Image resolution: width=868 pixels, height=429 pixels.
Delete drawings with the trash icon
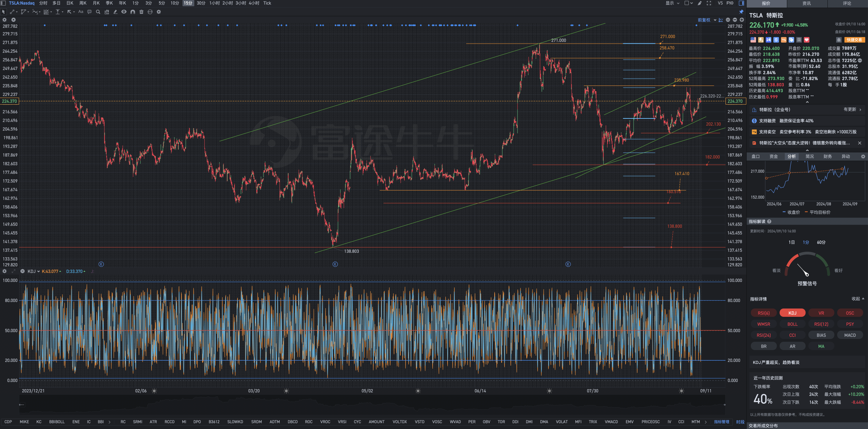pos(141,12)
